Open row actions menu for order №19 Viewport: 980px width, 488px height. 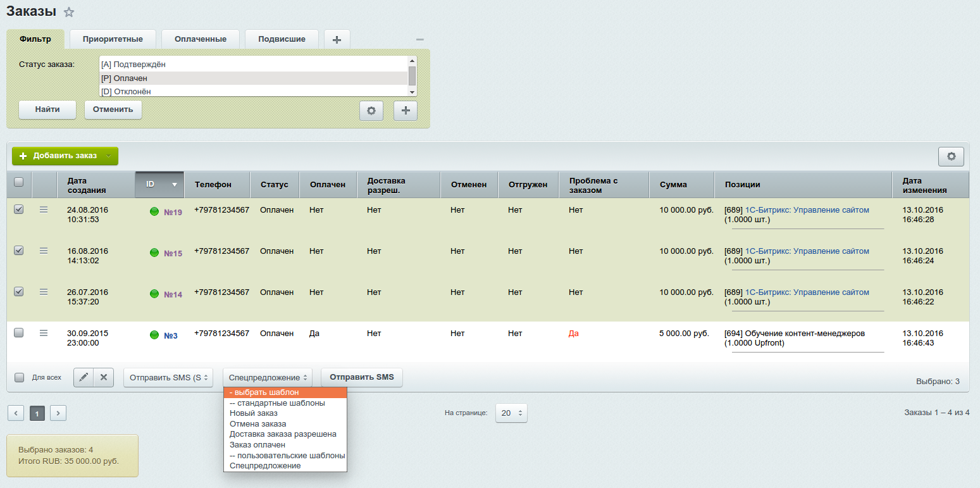point(44,210)
